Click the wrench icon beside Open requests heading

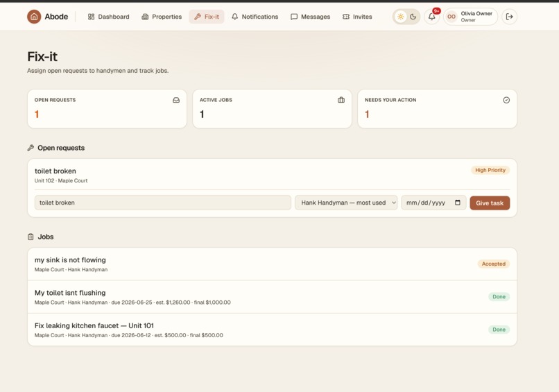pyautogui.click(x=31, y=148)
